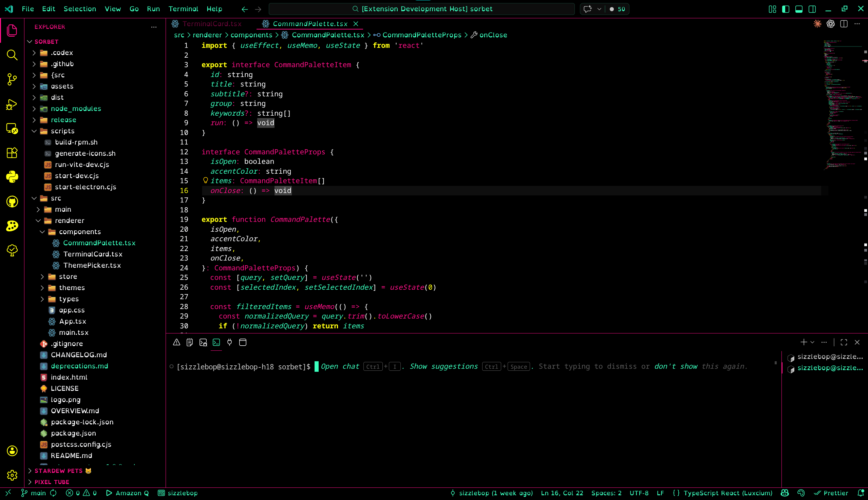Toggle the primary side bar visibility

click(786, 9)
